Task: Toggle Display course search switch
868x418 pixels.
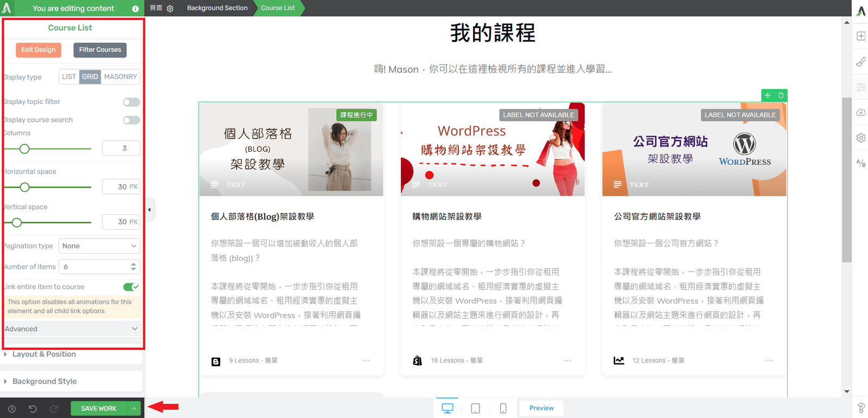Action: tap(131, 120)
